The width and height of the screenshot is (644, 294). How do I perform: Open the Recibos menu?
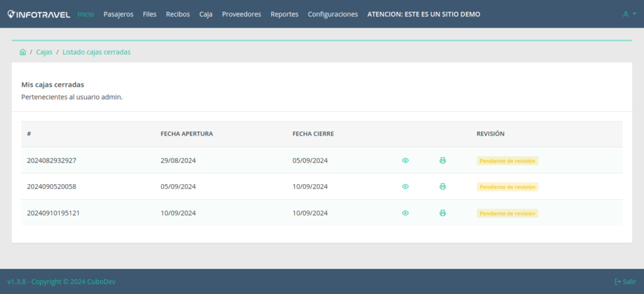178,14
